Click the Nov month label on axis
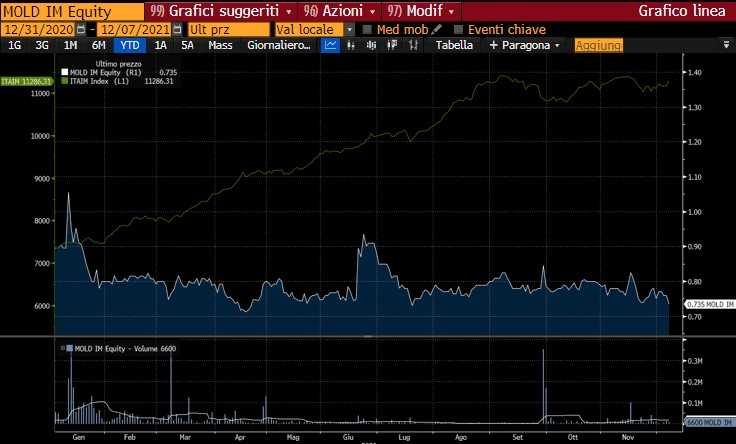 pyautogui.click(x=628, y=437)
